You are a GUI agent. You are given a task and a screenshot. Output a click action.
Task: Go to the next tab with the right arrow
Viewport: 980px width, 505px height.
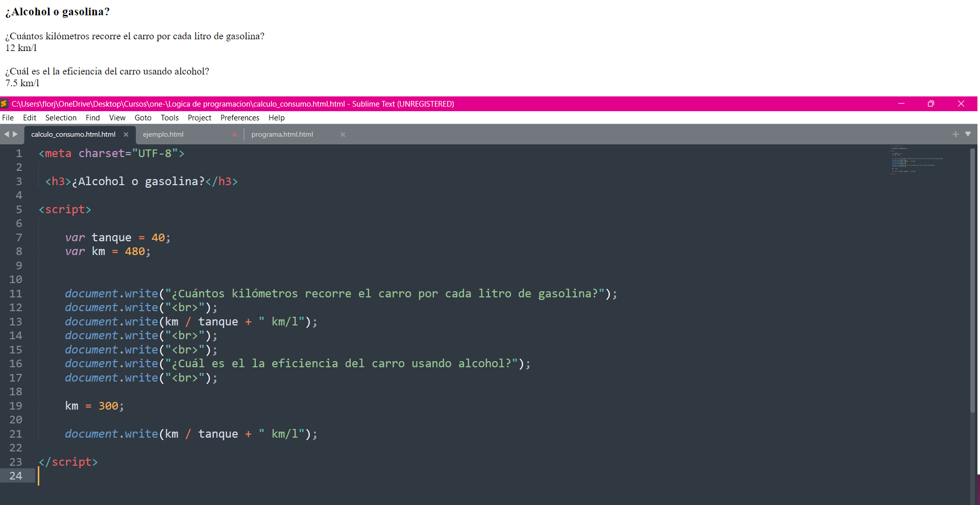15,134
